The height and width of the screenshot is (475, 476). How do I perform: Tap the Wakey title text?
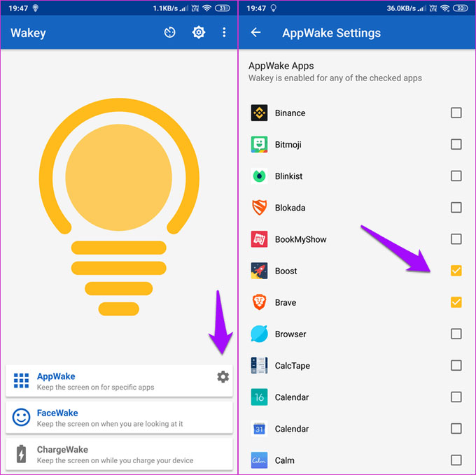(28, 33)
